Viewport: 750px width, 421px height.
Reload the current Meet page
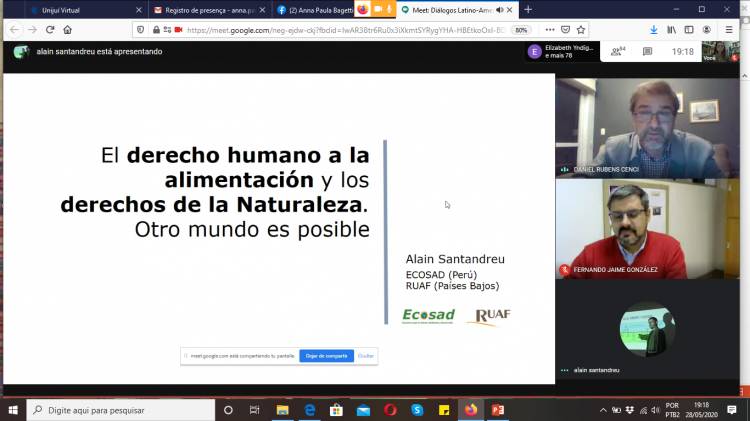point(49,30)
